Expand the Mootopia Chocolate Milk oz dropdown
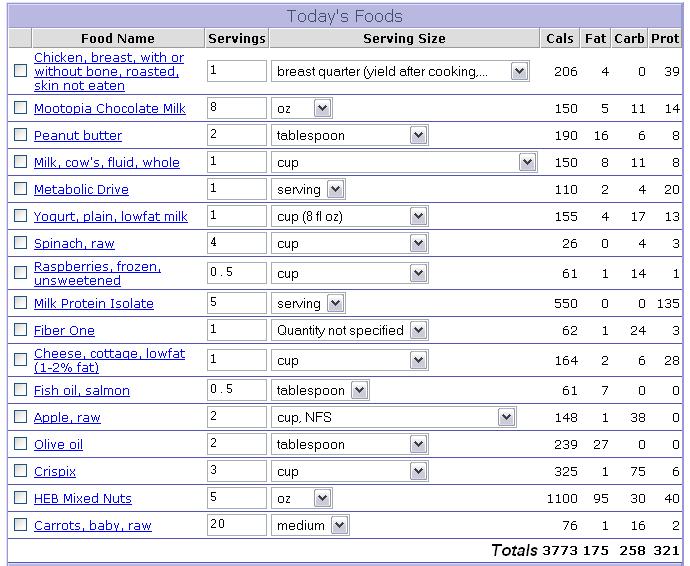 322,108
